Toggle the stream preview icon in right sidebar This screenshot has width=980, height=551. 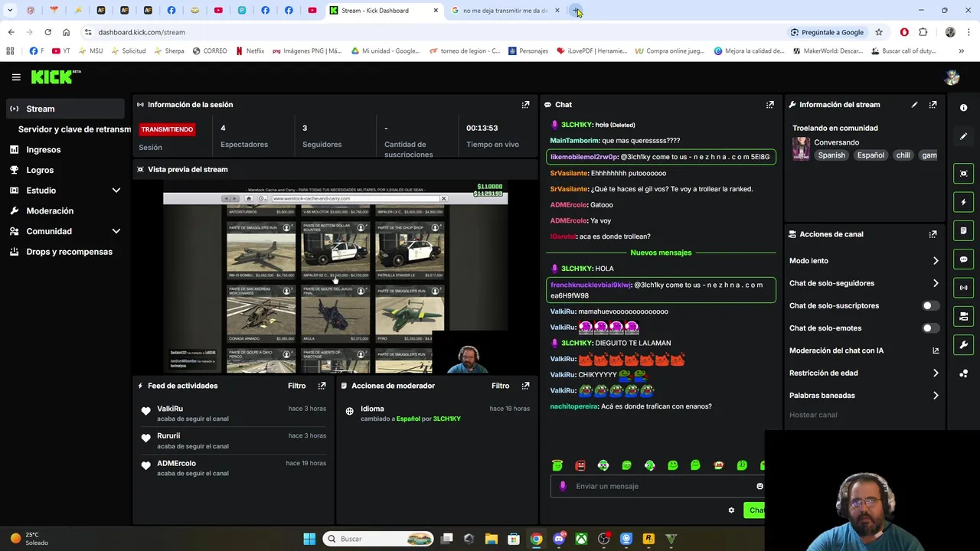963,174
